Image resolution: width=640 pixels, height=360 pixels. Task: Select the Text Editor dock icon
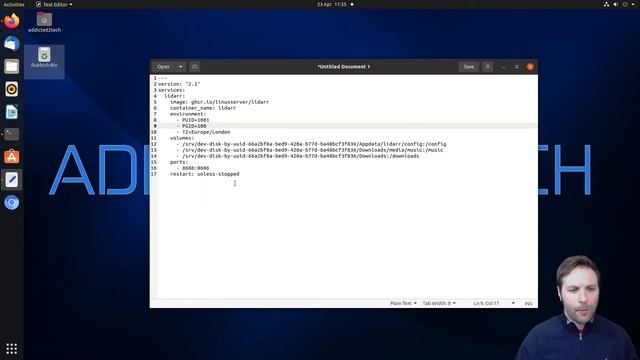11,180
